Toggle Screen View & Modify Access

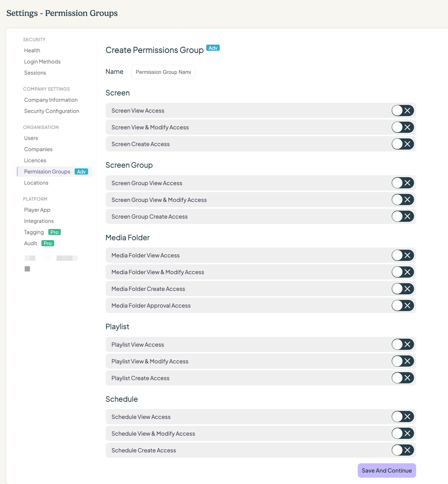(403, 127)
